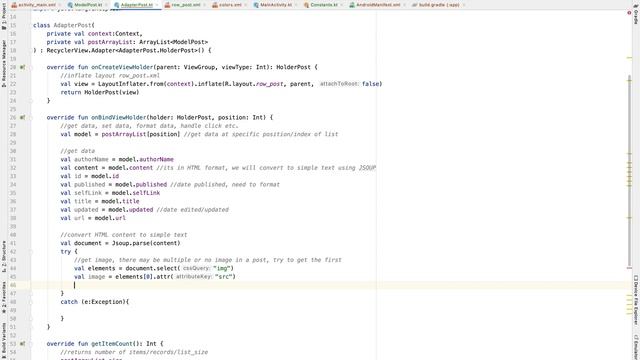
Task: Switch to colors.xml tab
Action: click(x=230, y=5)
